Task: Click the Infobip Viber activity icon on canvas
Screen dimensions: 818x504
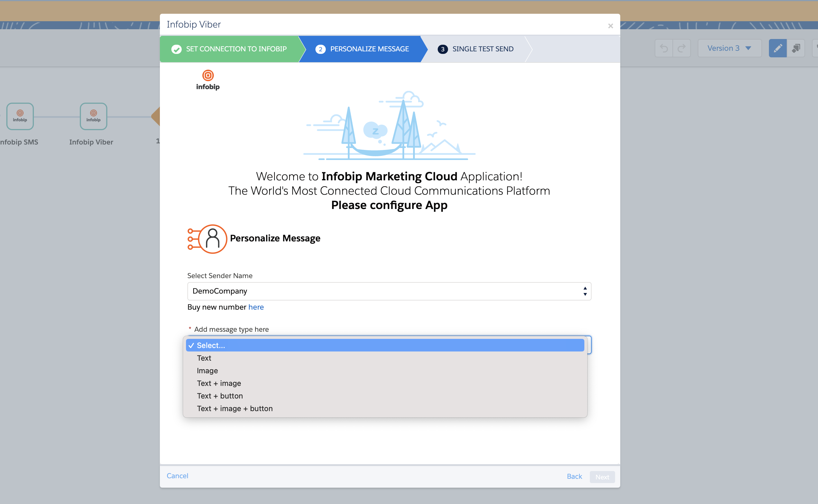Action: [x=93, y=116]
